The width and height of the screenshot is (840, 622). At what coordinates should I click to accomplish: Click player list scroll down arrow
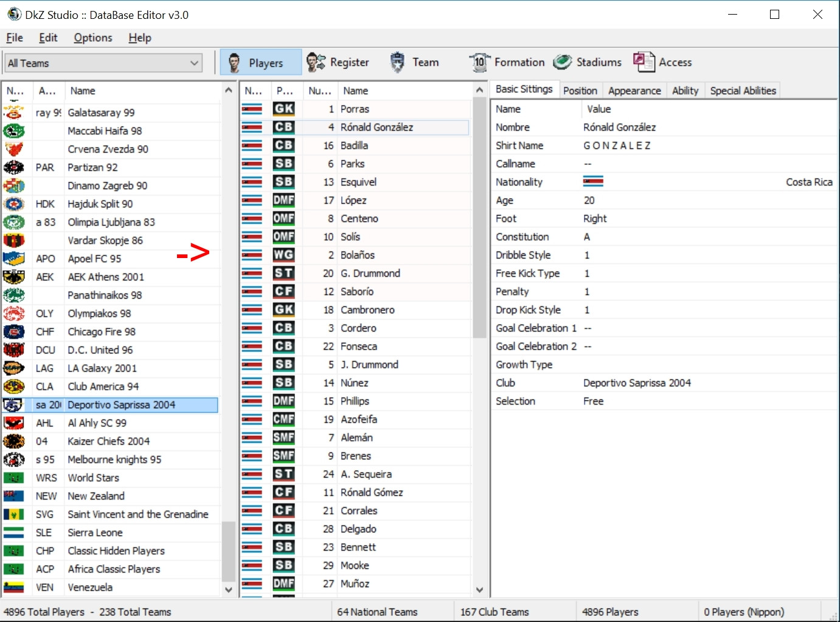tap(479, 589)
